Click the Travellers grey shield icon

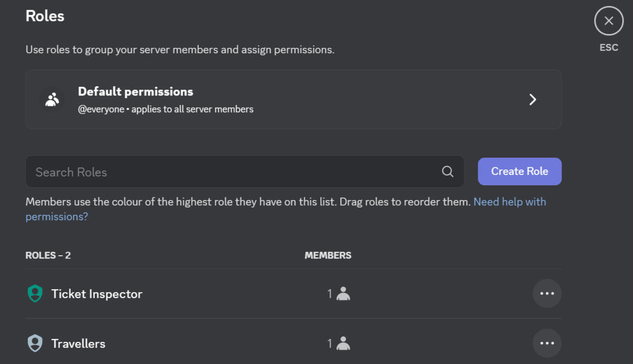tap(35, 343)
